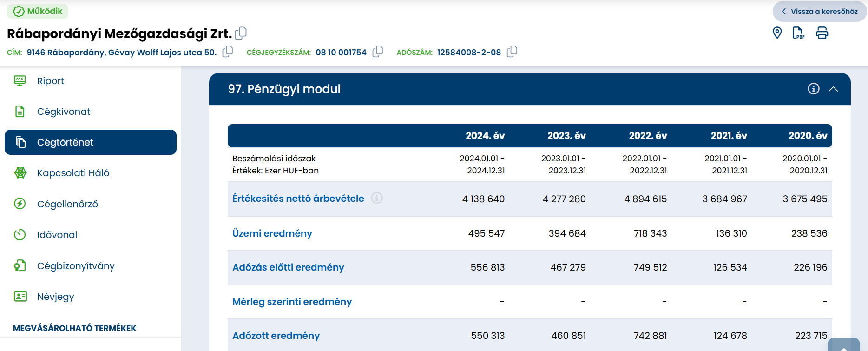Click the green Működik checkmark icon

pos(19,12)
